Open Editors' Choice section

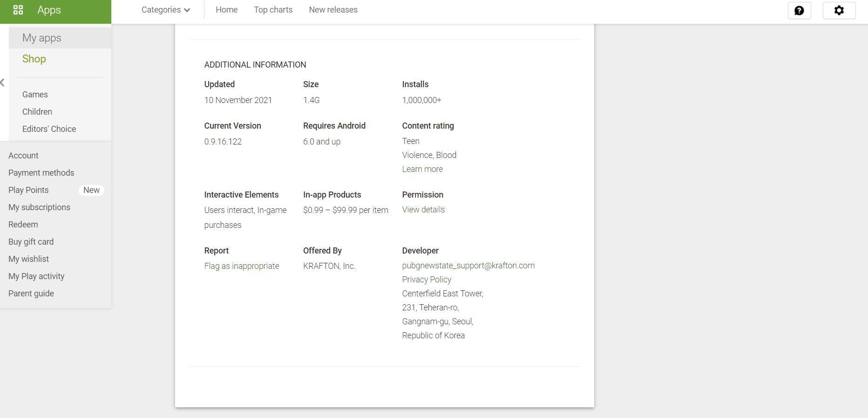pos(49,129)
